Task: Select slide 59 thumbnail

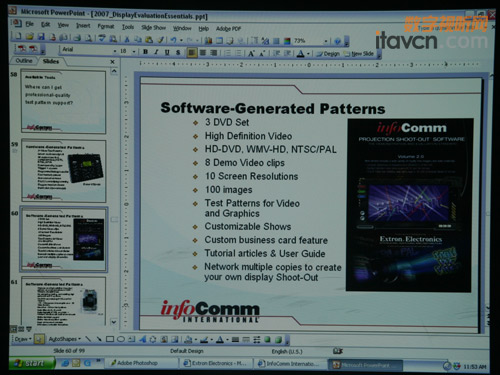Action: click(64, 171)
